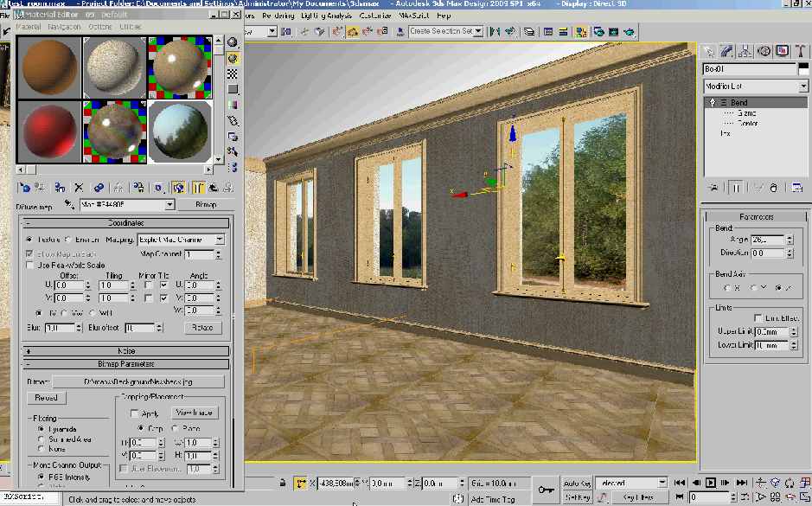Click the Rotate button in Coordinates
This screenshot has width=812, height=506.
tap(202, 328)
